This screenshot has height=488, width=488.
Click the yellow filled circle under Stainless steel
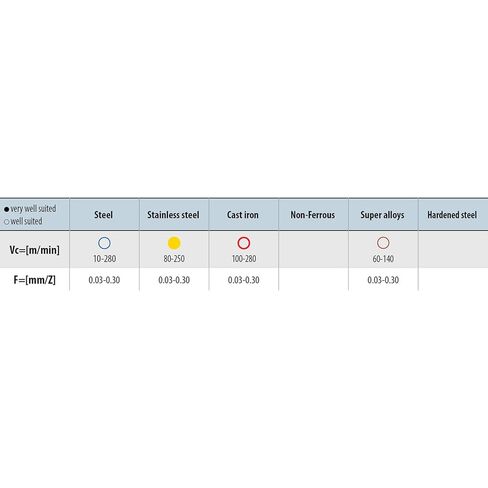[174, 243]
